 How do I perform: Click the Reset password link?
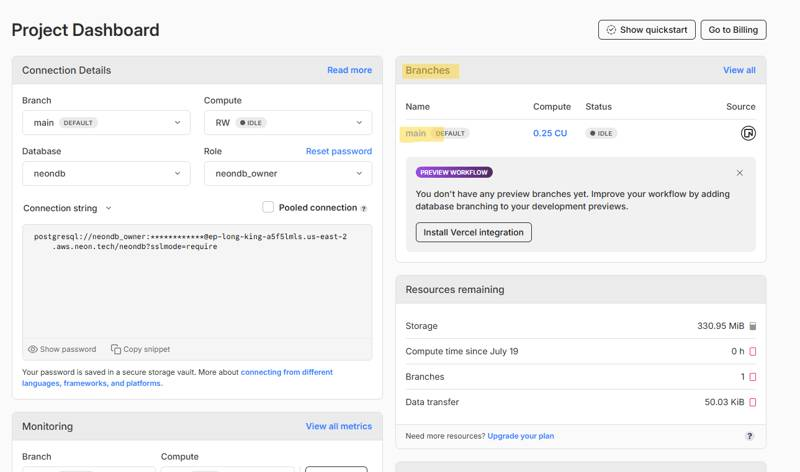click(339, 151)
